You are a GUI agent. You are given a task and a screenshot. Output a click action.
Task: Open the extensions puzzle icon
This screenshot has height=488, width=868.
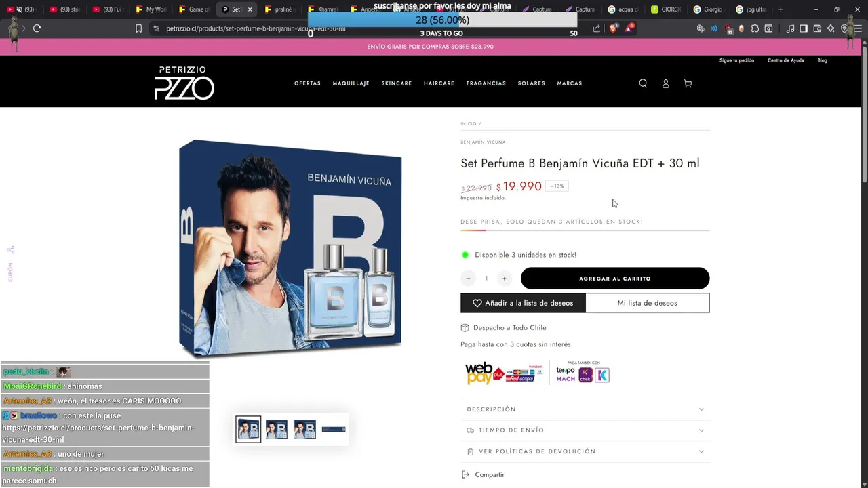[x=755, y=28]
